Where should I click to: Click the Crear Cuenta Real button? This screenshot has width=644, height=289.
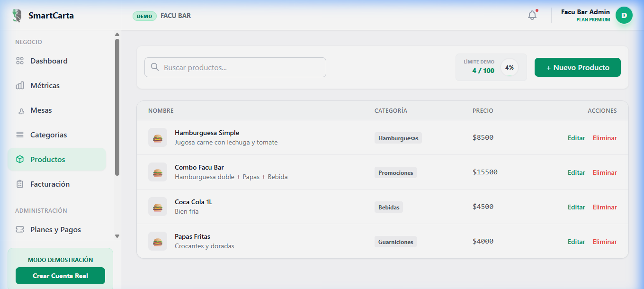click(60, 275)
